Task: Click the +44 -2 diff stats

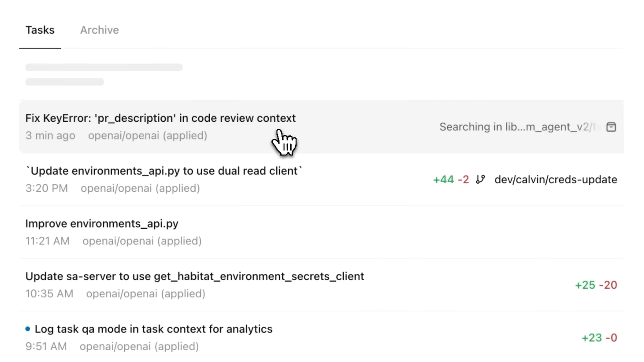Action: point(451,179)
